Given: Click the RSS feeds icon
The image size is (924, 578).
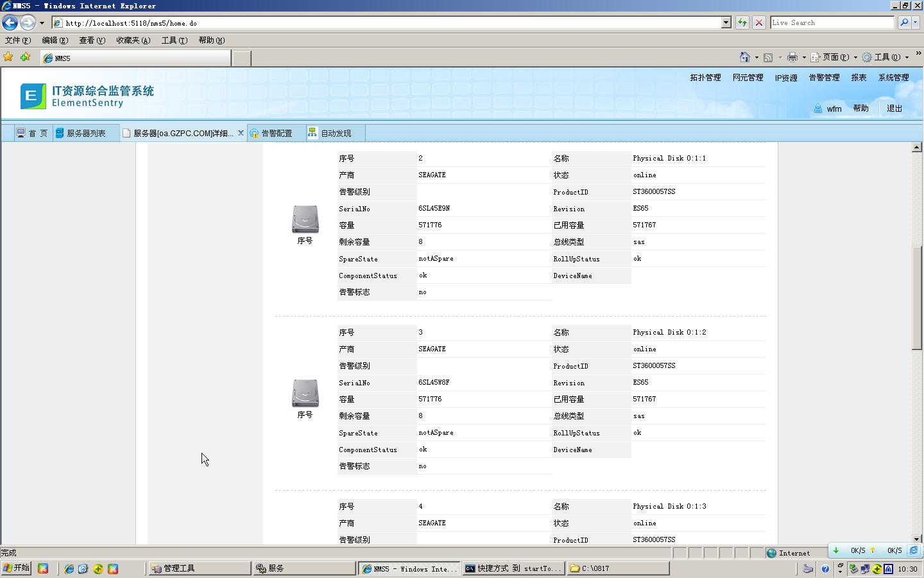Looking at the screenshot, I should (768, 57).
